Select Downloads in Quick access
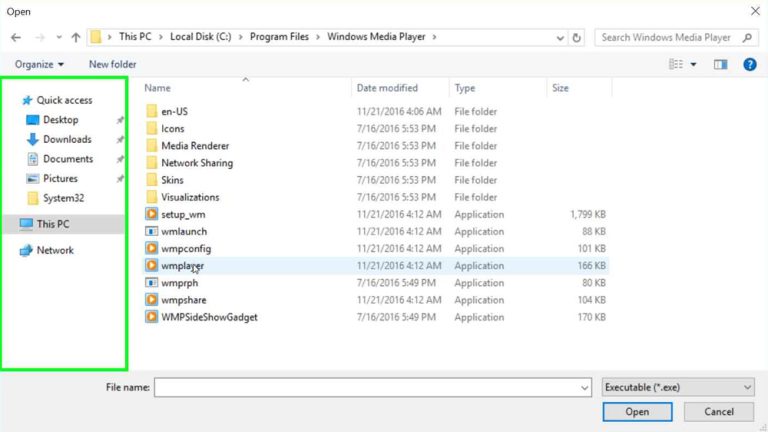The height and width of the screenshot is (432, 768). click(66, 139)
